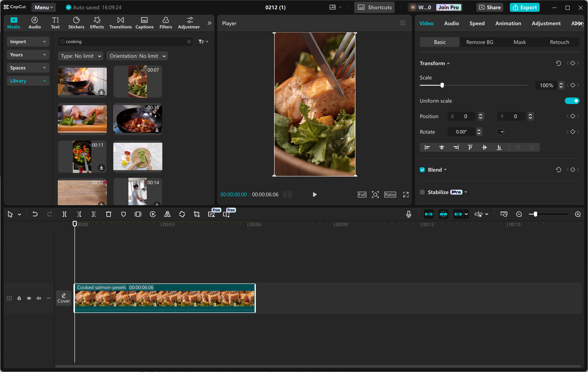Select the Mirror tool to flip the clip
Screen dimensions: 588x372
pos(167,214)
